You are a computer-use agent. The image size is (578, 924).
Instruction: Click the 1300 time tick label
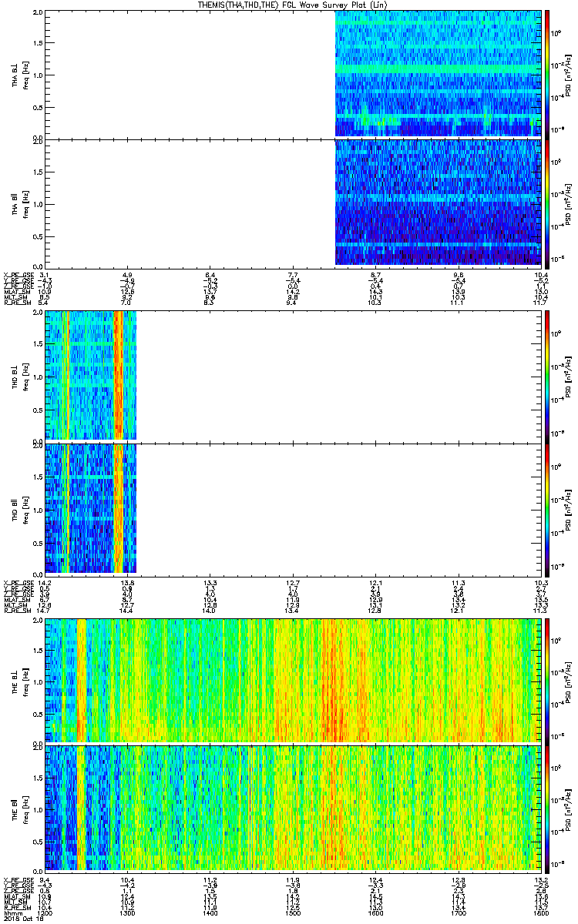[x=127, y=912]
